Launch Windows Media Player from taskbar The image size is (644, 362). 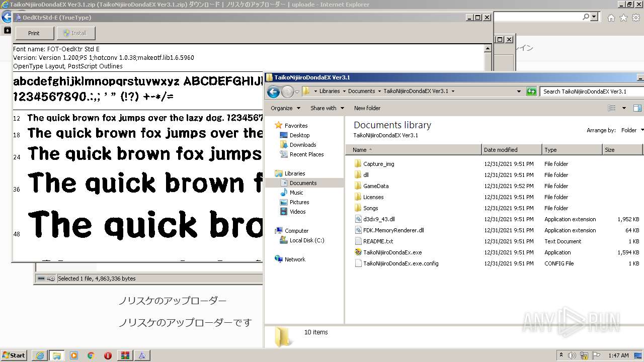coord(74,355)
